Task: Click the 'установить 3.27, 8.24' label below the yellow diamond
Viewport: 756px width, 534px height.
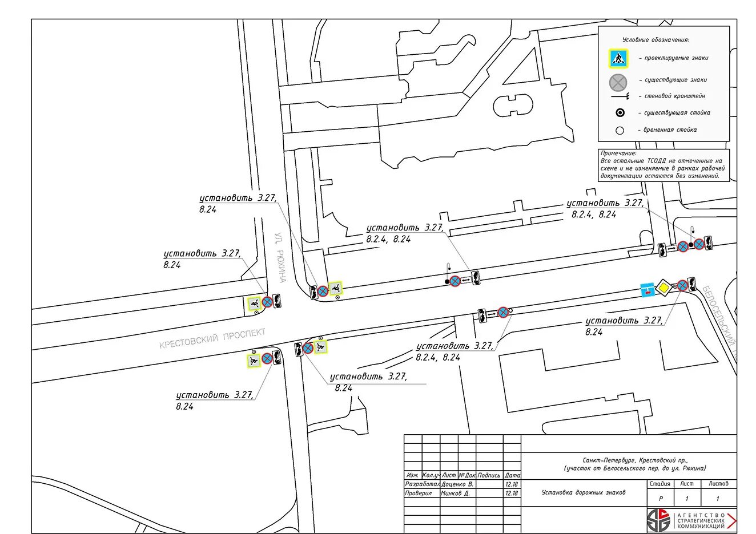Action: (624, 326)
